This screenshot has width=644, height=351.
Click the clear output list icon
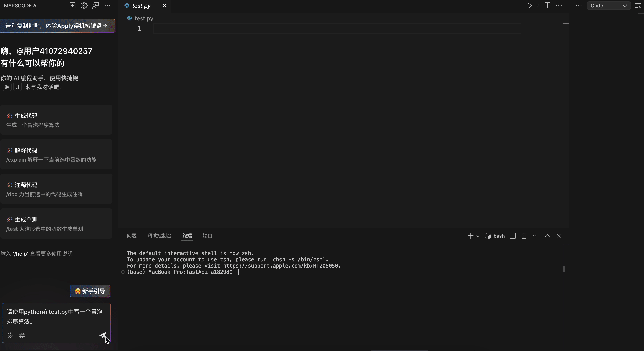pyautogui.click(x=638, y=6)
